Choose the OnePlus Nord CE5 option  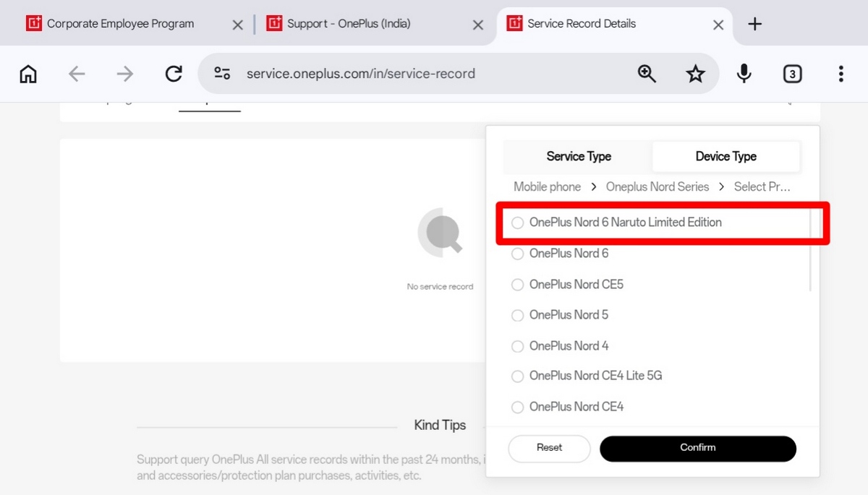576,284
